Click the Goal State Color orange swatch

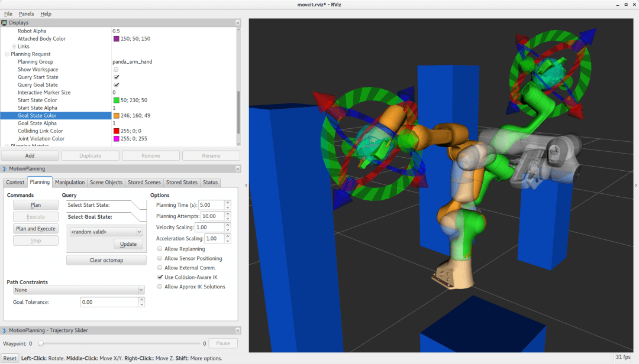coord(116,116)
